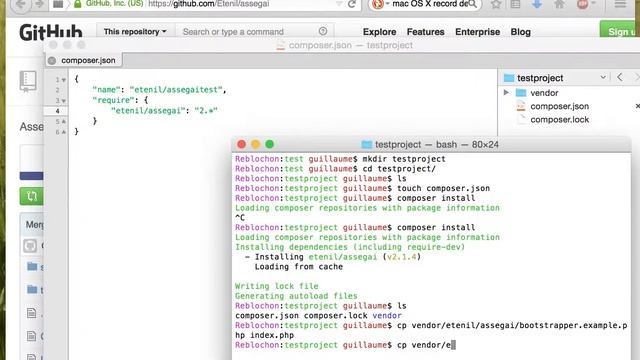Open the testproject folder dropdown
Viewport: 640px width, 360px height.
603,77
